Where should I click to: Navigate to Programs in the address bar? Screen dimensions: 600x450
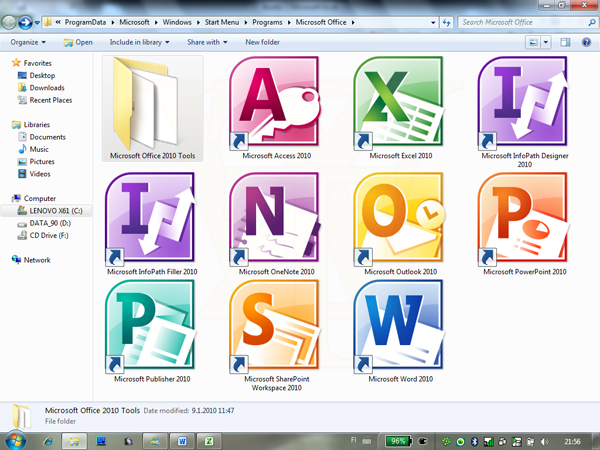point(267,22)
